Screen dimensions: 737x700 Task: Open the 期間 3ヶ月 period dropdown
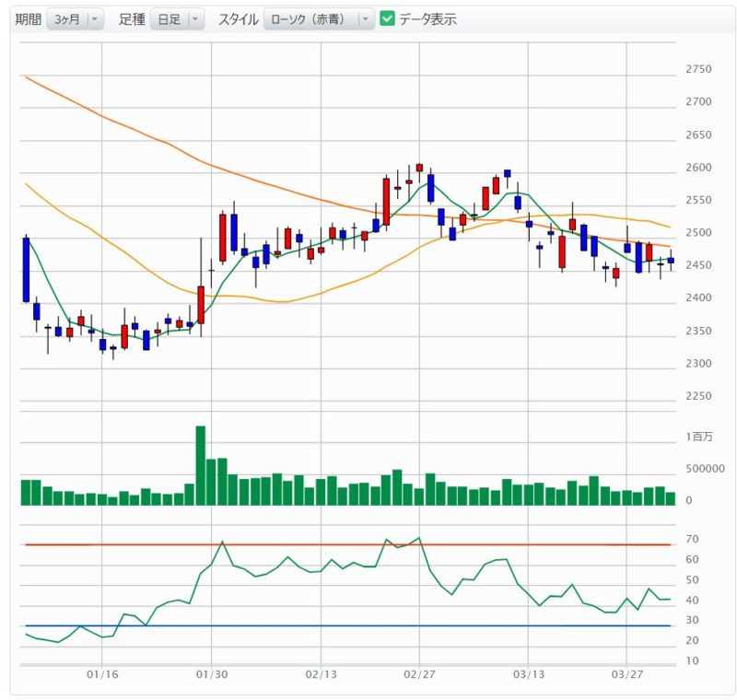[75, 19]
